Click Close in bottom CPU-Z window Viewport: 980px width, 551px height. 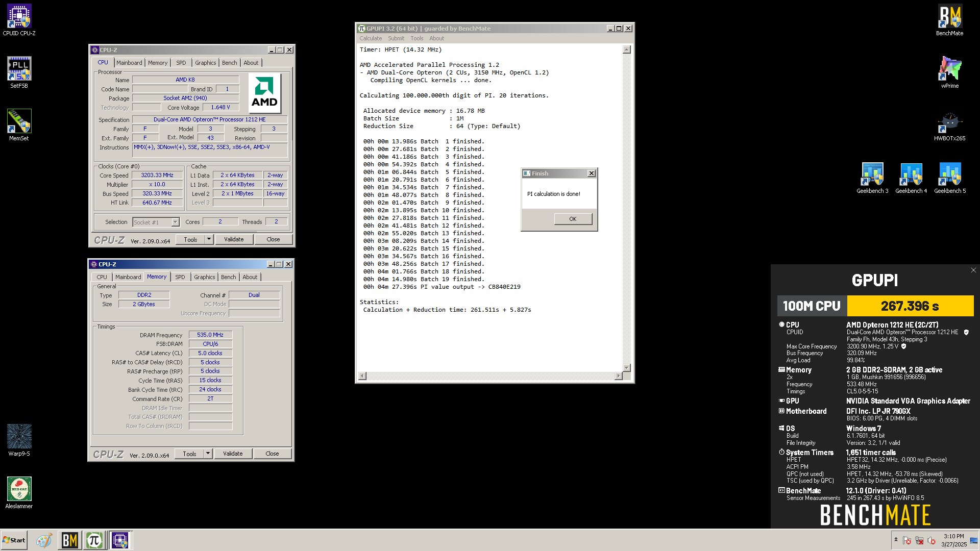[x=272, y=454]
